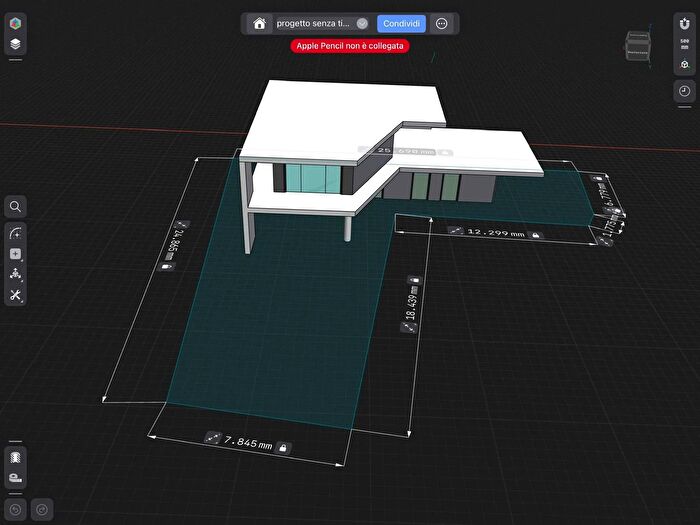Image resolution: width=700 pixels, height=525 pixels.
Task: Toggle lock on the 12.299 mm dimension
Action: click(x=536, y=233)
